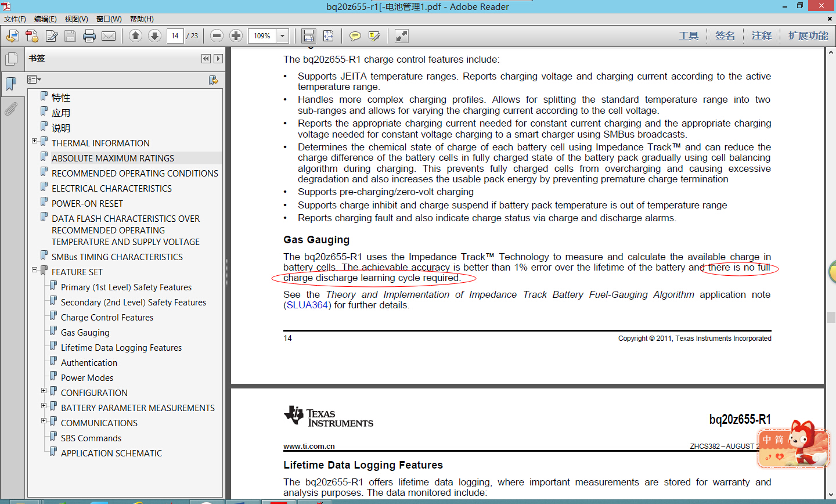The image size is (836, 504).
Task: Select the Gas Gauging bookmark
Action: coord(85,332)
